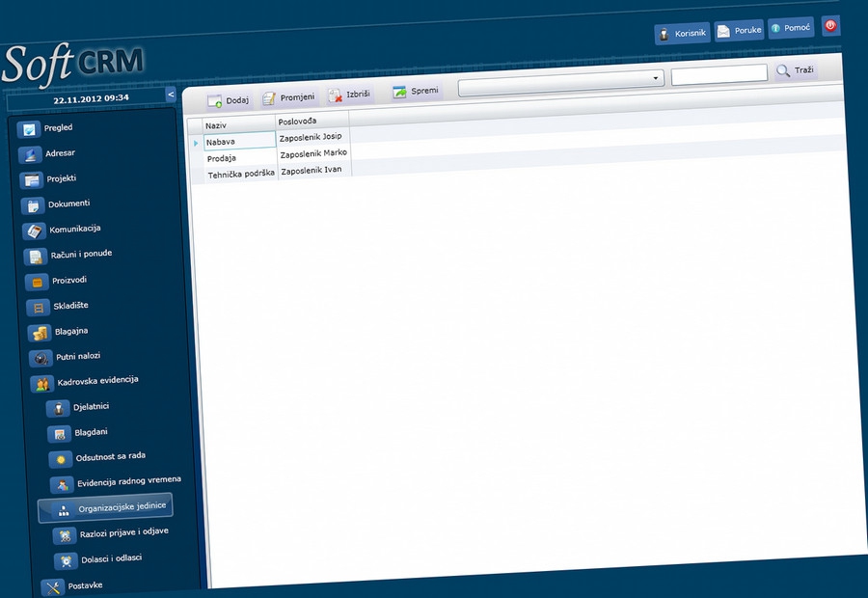Click Organizacijske jedinice icon
Viewport: 868px width, 598px height.
64,510
